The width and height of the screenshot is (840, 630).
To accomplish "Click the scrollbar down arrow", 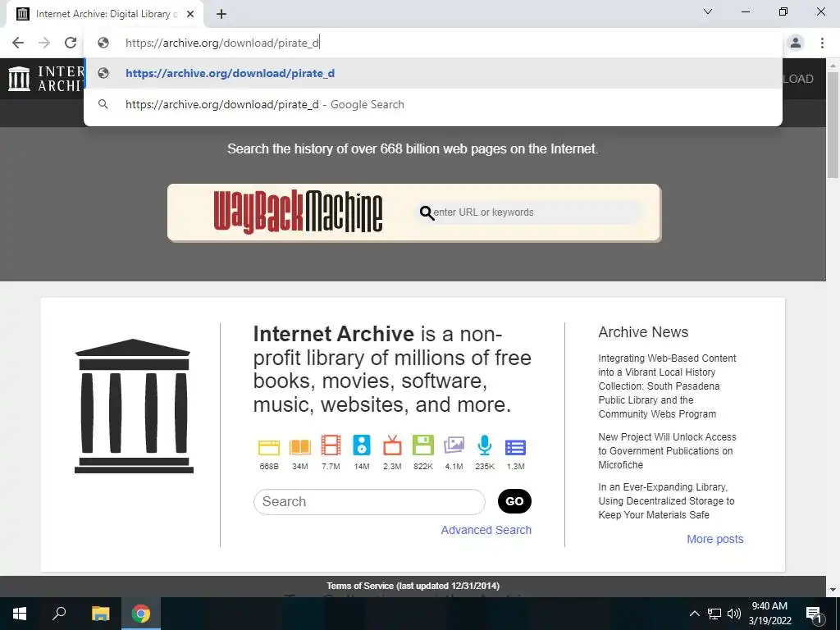I will point(833,591).
